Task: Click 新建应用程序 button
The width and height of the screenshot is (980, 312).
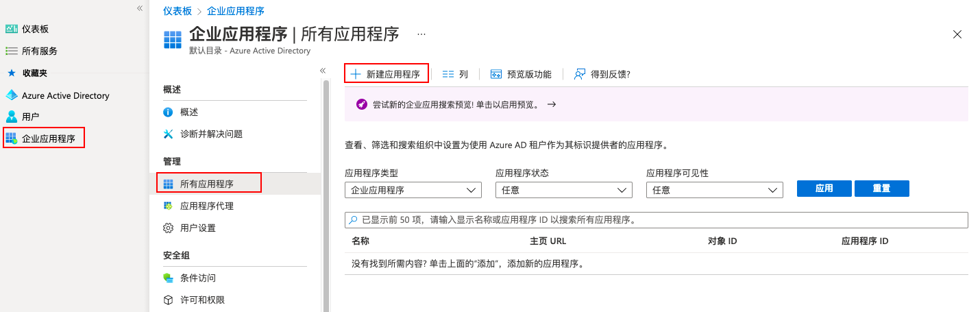Action: point(387,73)
